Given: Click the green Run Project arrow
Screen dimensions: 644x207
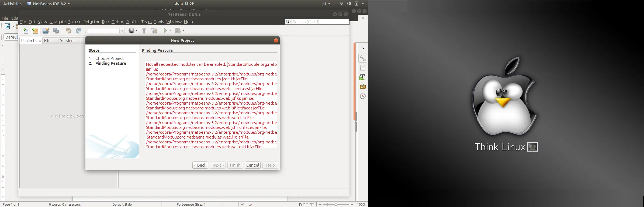Looking at the screenshot, I should click(165, 30).
